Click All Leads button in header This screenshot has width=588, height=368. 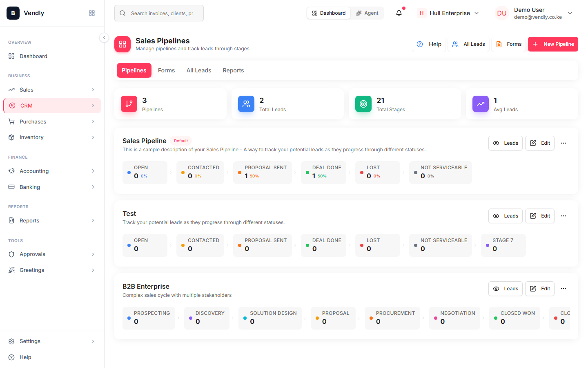[x=469, y=44]
